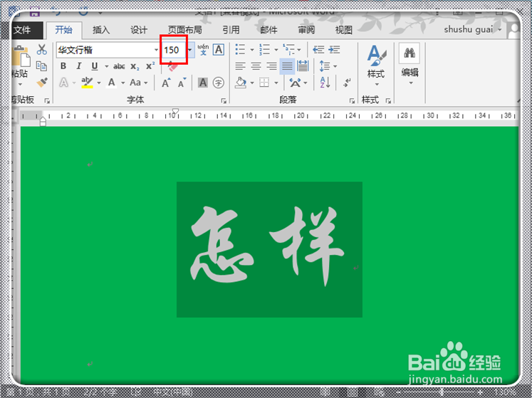Click Decrease Indent icon
The image size is (532, 398).
(318, 50)
